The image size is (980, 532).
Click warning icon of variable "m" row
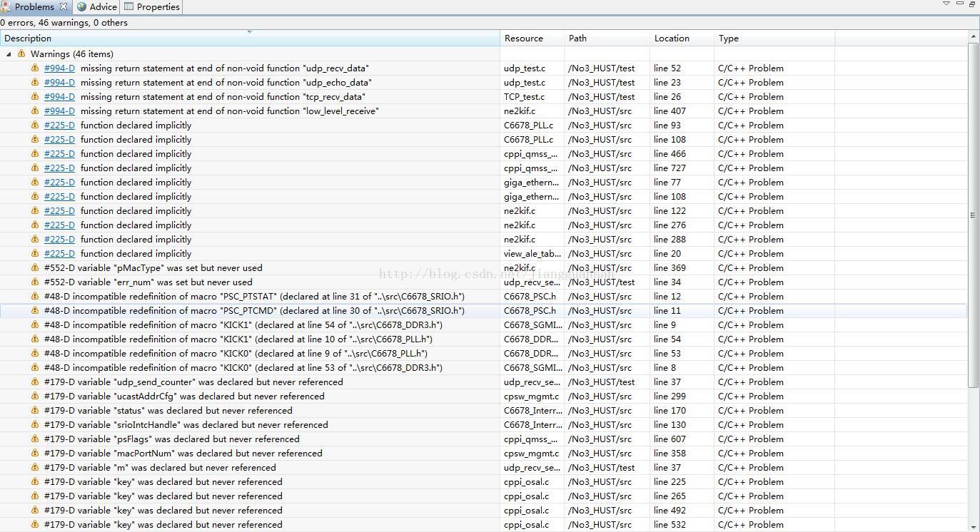click(35, 468)
